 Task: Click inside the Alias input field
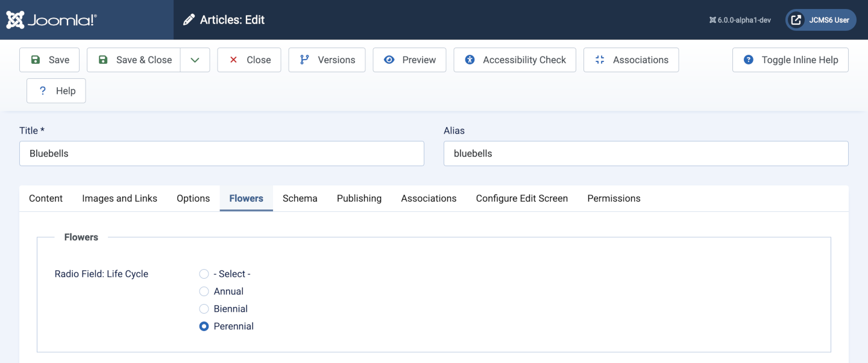(x=645, y=154)
